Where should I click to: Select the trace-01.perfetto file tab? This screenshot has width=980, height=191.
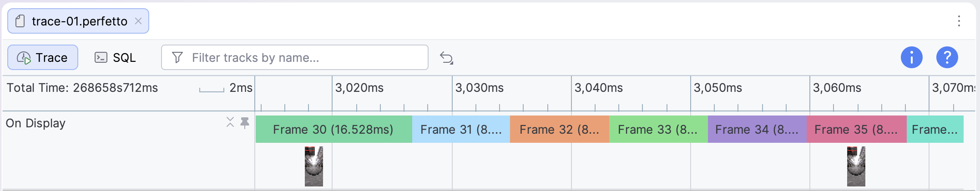78,21
